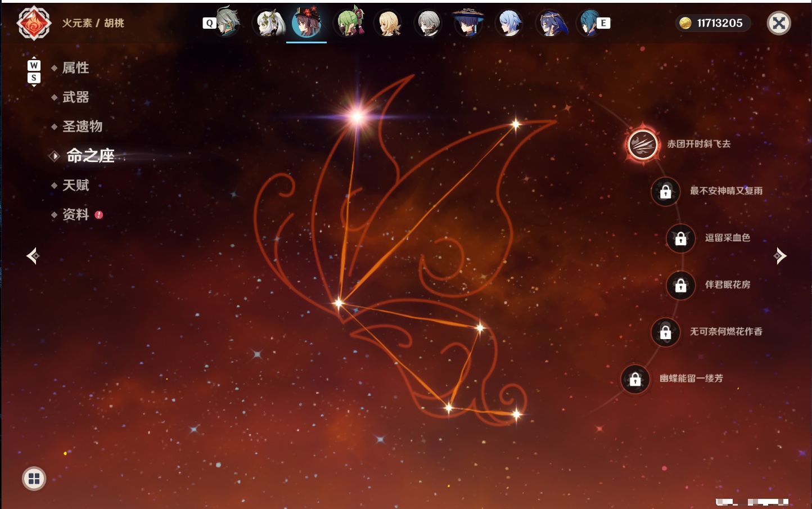Image resolution: width=812 pixels, height=509 pixels.
Task: Select the Wanderer avatar with wide hat
Action: click(x=468, y=22)
